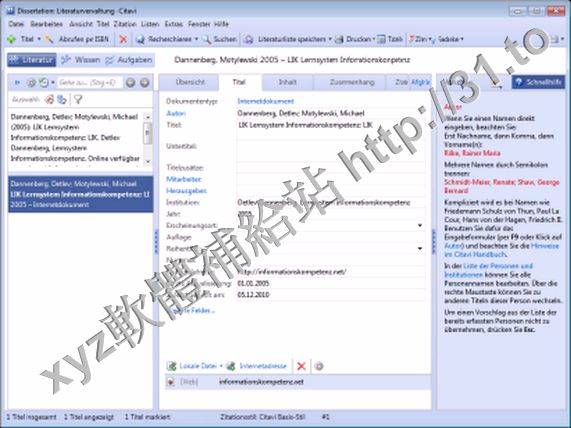Select the Titel tab
Screen dimensions: 571x428
coord(239,82)
